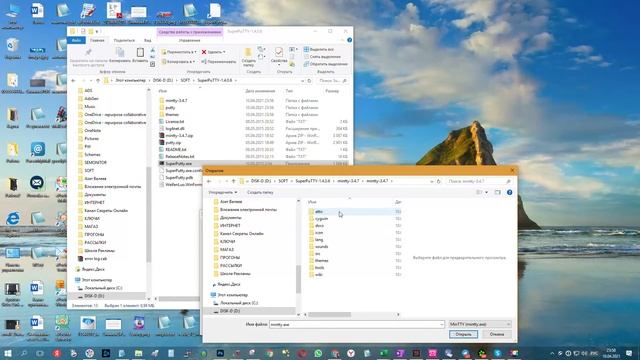The width and height of the screenshot is (640, 360).
Task: Select Локальный диск (C:) in the dialog tree
Action: [x=239, y=303]
